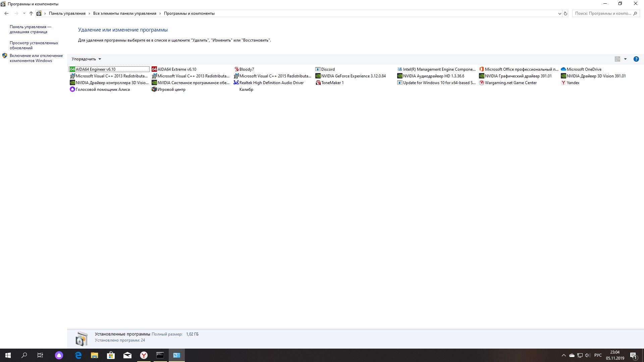Expand the view options dropdown arrow
This screenshot has width=644, height=362.
tap(625, 59)
